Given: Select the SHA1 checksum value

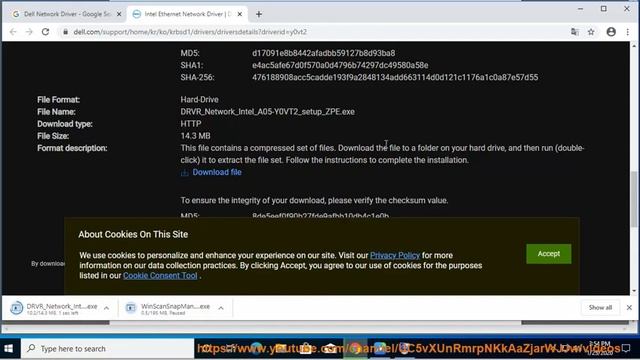Looking at the screenshot, I should coord(340,65).
